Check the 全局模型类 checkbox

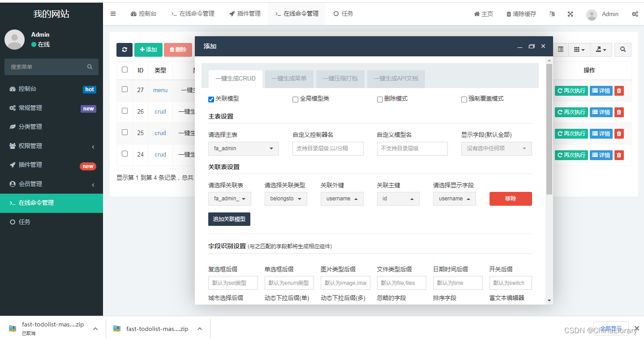pyautogui.click(x=295, y=99)
